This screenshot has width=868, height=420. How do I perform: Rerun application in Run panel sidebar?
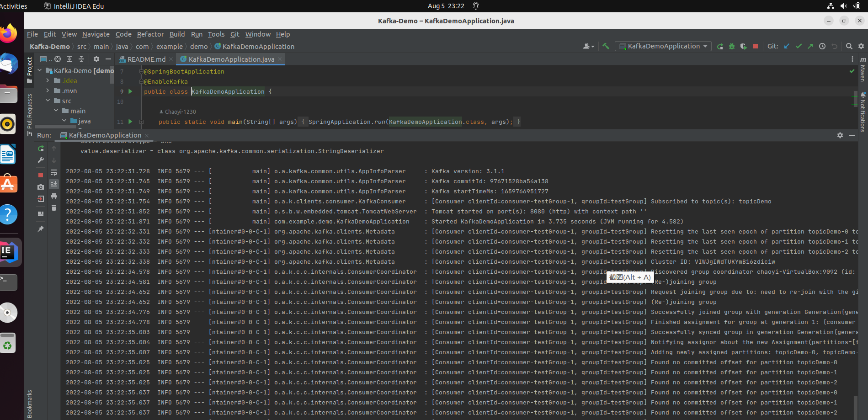[x=41, y=149]
